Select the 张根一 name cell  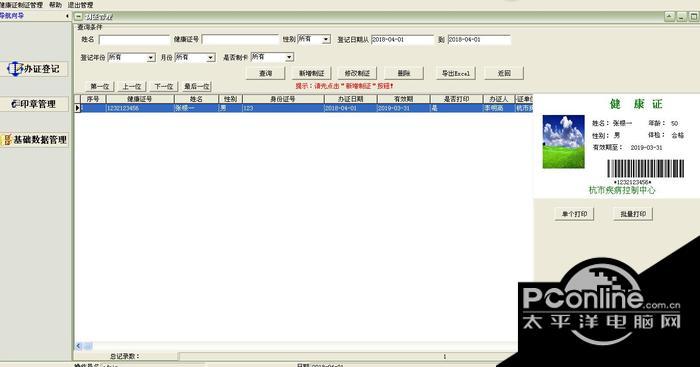click(196, 108)
